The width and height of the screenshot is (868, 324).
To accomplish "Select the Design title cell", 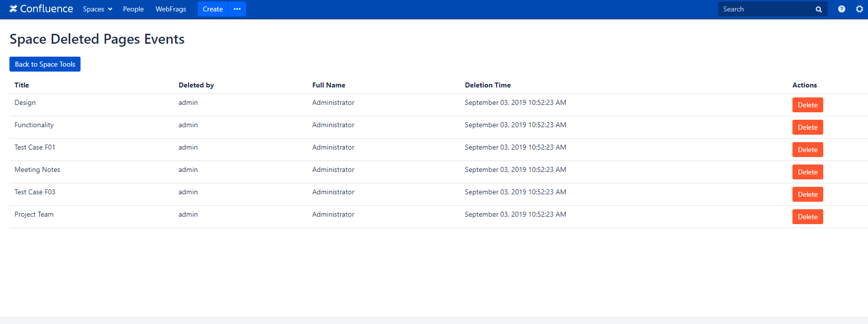I will 25,102.
